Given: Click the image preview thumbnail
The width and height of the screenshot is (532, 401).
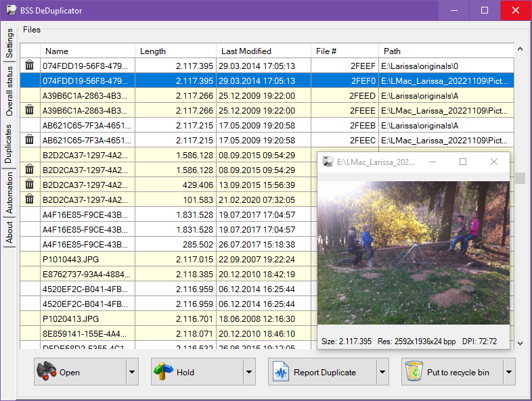Looking at the screenshot, I should pyautogui.click(x=413, y=252).
